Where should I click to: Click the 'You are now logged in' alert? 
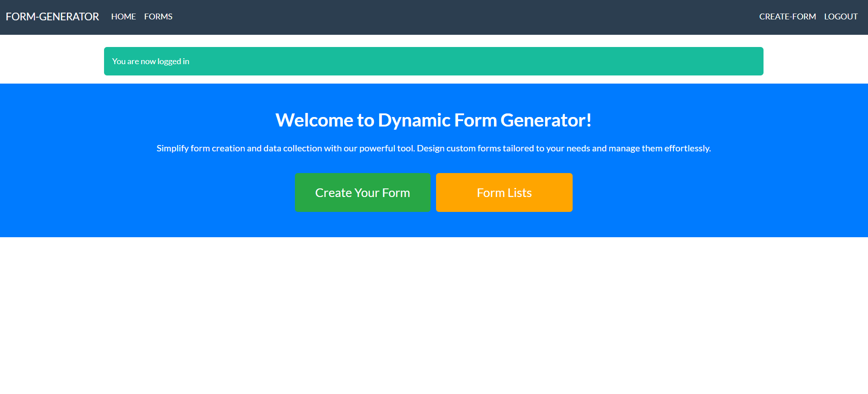pos(433,61)
